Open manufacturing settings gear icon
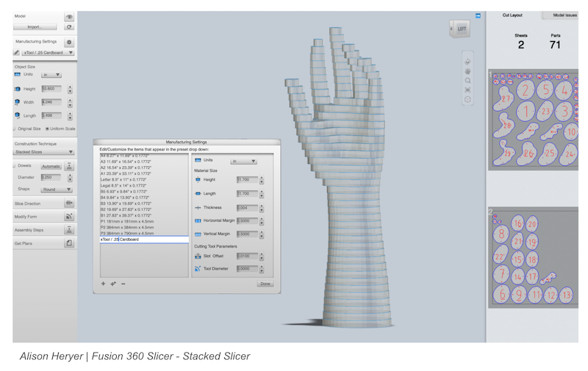The image size is (588, 371). point(69,43)
